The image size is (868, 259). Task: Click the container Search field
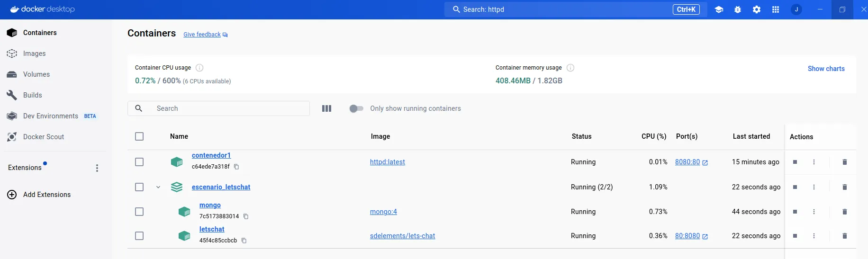(x=227, y=108)
